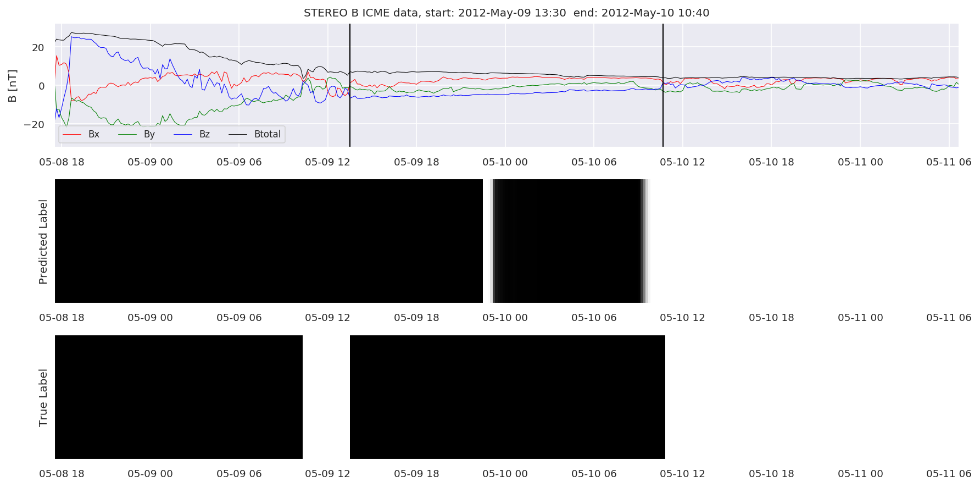Click the 05-08 18 tick under the magnetic field plot
The image size is (980, 487).
pos(62,162)
